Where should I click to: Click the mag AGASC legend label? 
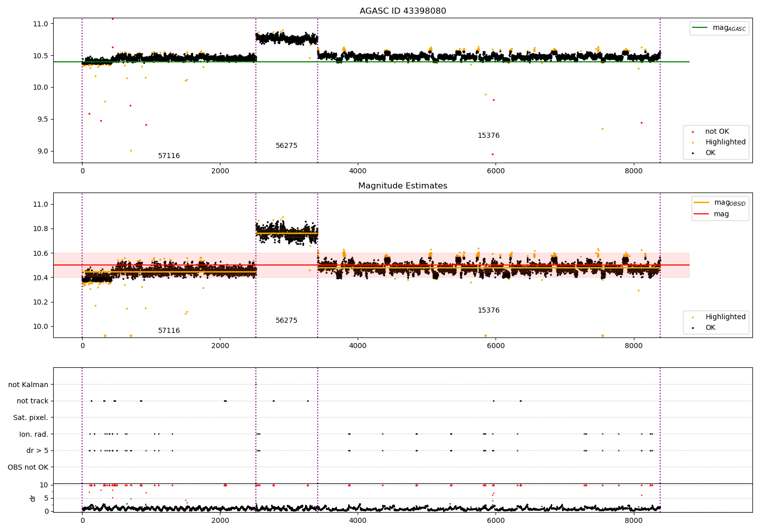click(729, 28)
